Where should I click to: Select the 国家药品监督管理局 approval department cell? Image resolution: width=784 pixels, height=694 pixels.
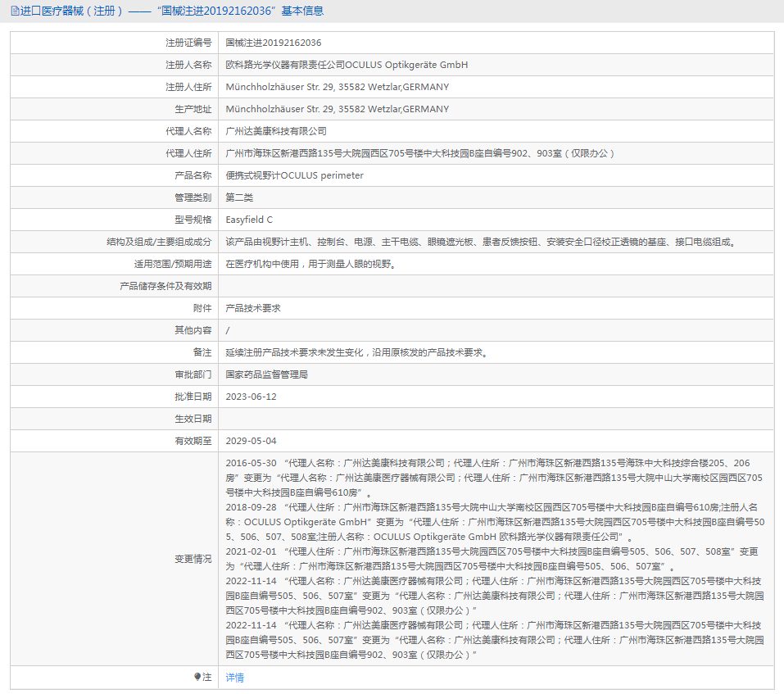267,374
